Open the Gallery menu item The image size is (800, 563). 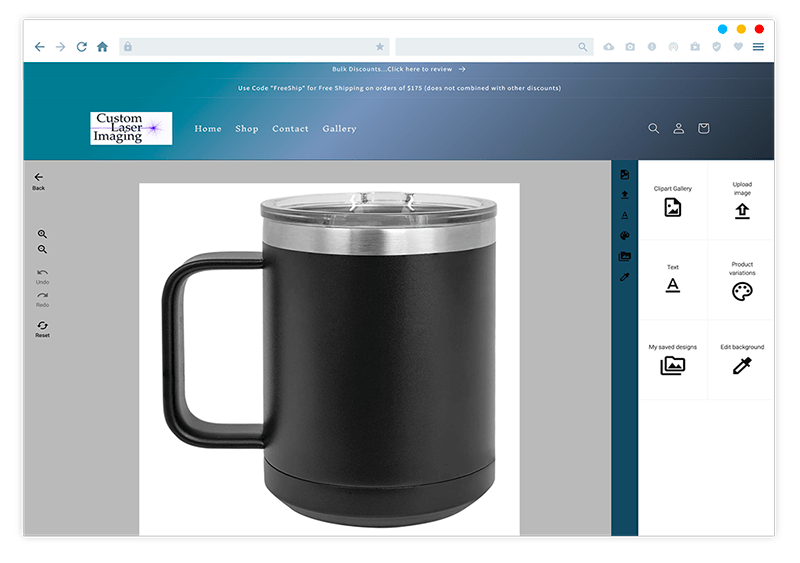tap(339, 129)
